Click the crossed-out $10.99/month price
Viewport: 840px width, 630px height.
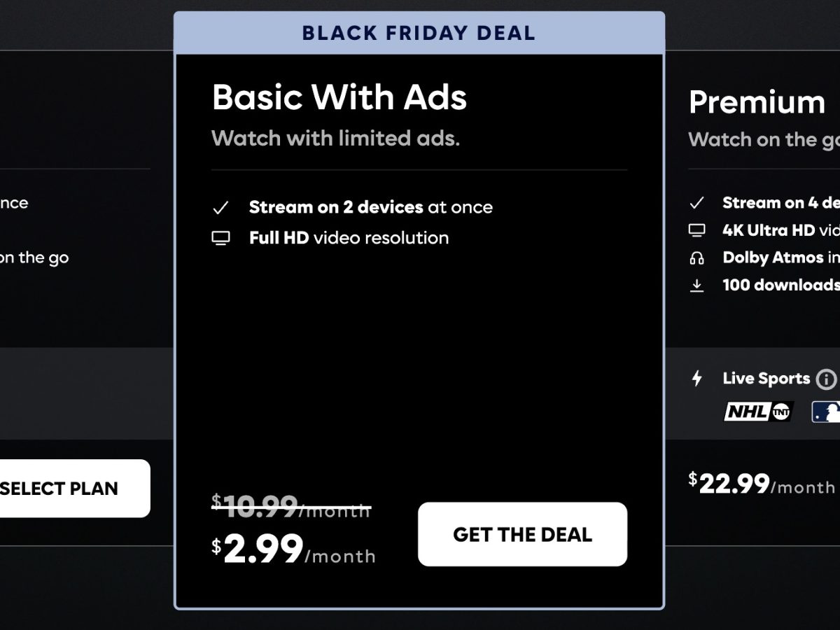coord(291,506)
